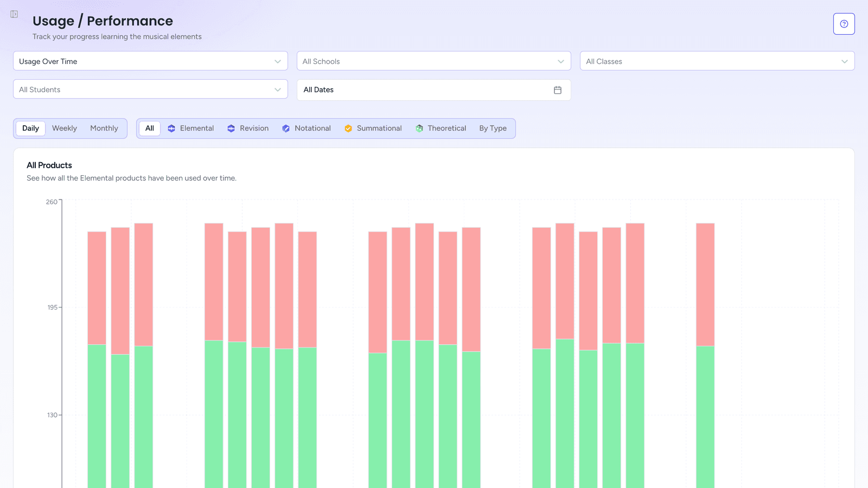Expand All Classes via its chevron arrow
Screen dimensions: 868x488
point(844,62)
